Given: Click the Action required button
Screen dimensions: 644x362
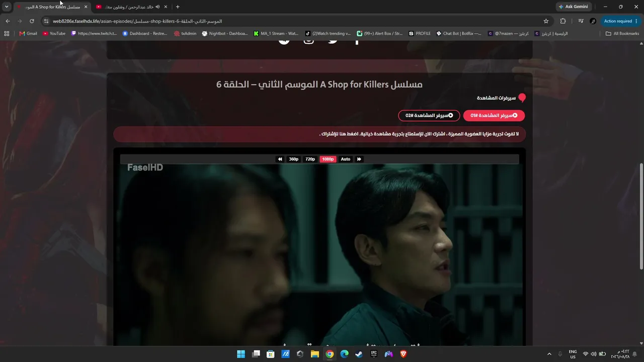Looking at the screenshot, I should point(618,21).
